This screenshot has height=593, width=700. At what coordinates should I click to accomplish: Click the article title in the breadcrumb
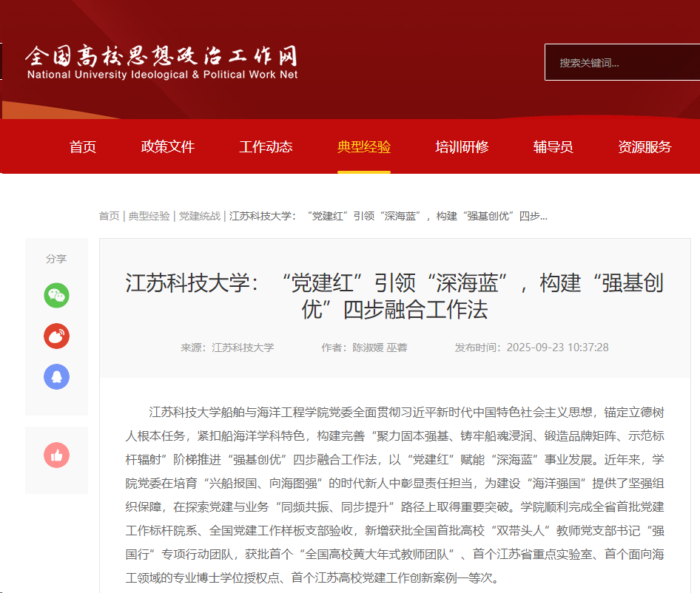pyautogui.click(x=388, y=216)
